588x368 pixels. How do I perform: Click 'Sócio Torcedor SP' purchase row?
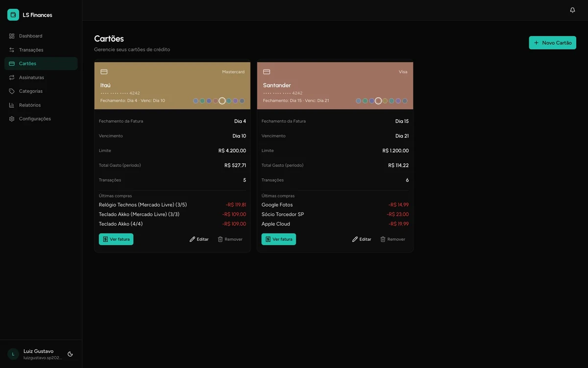pos(335,214)
